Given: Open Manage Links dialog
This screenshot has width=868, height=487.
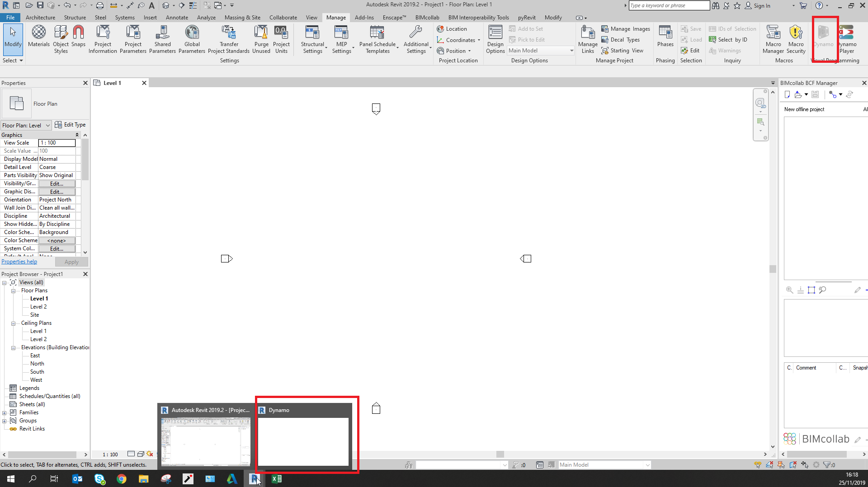Looking at the screenshot, I should point(588,39).
